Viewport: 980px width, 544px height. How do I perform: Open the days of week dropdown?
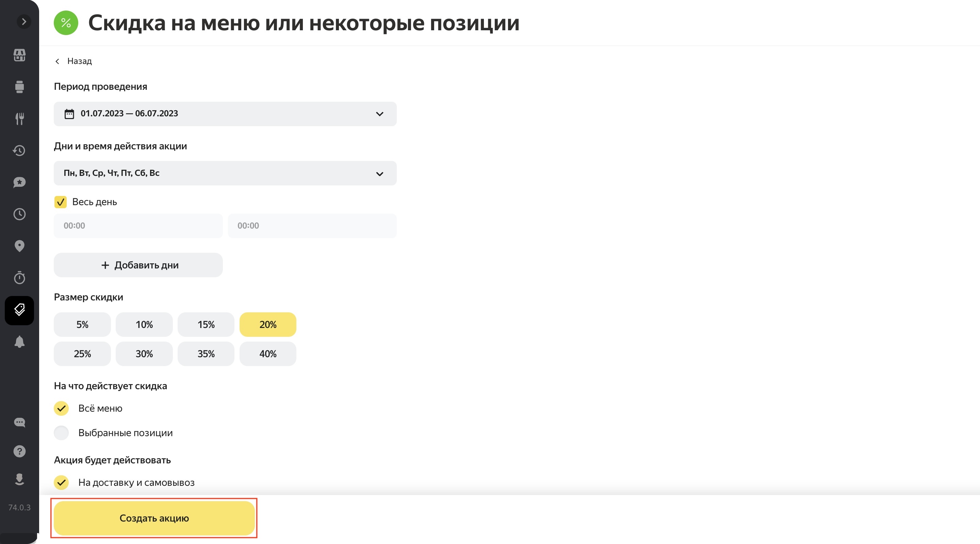[225, 173]
